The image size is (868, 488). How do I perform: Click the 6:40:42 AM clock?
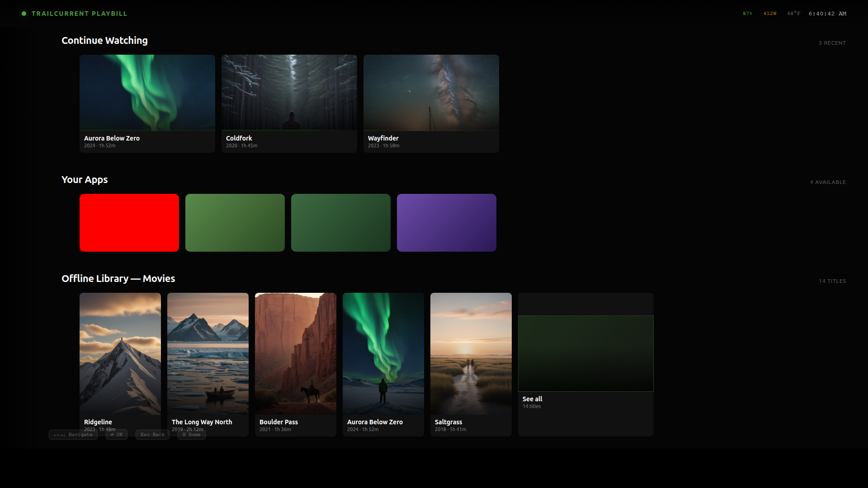click(828, 14)
